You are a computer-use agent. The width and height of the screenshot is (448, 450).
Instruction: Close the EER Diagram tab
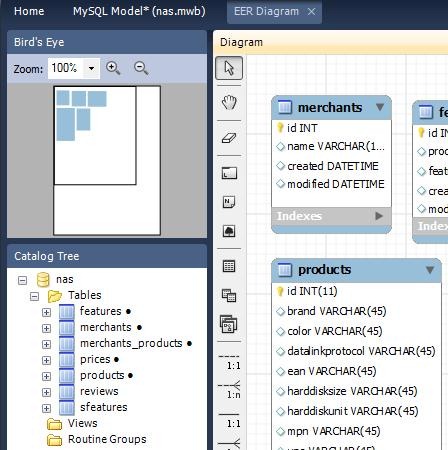click(311, 12)
